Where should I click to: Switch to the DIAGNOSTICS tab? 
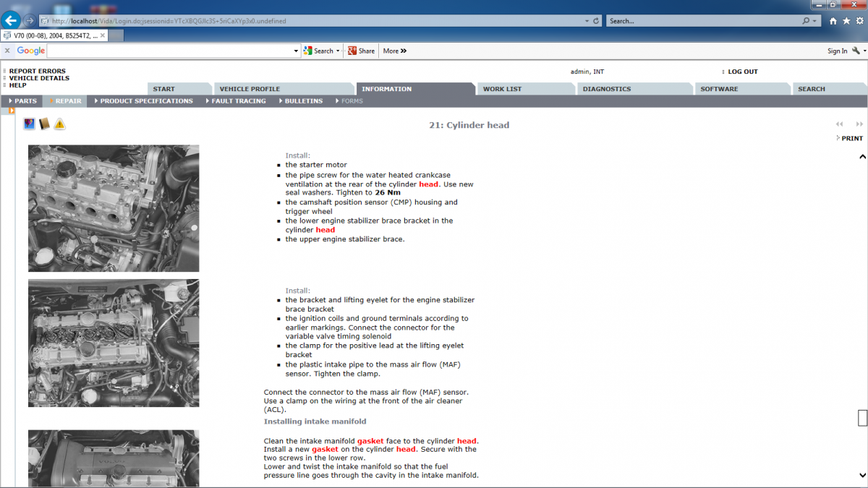coord(605,88)
